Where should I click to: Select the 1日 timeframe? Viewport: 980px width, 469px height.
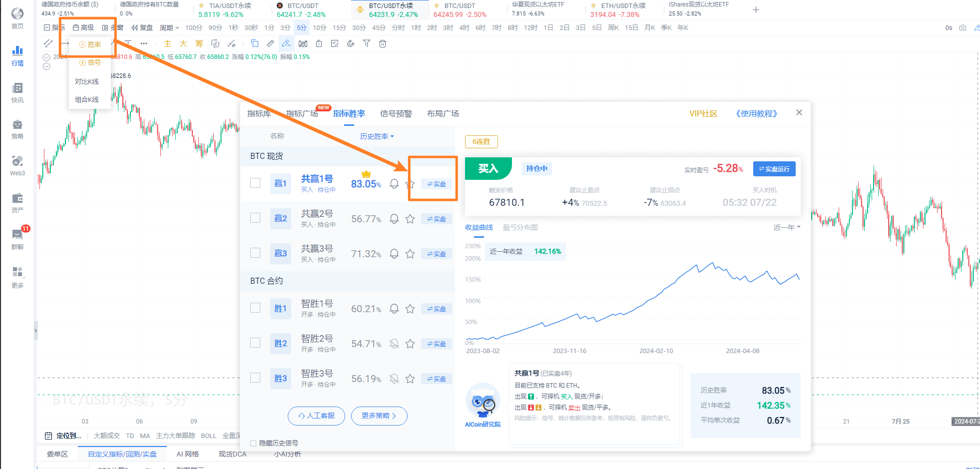point(548,28)
